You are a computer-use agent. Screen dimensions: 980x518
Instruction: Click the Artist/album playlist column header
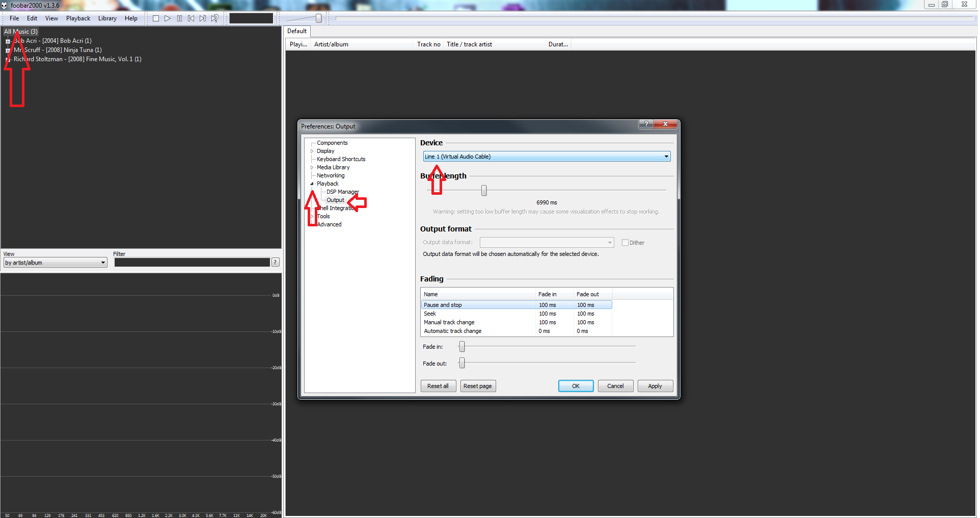[362, 44]
